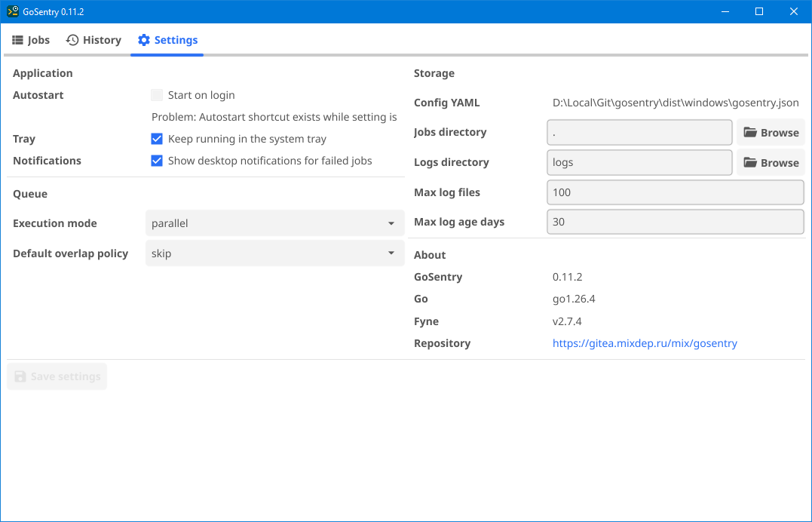Viewport: 812px width, 522px height.
Task: Open the Execution mode dropdown
Action: (x=275, y=223)
